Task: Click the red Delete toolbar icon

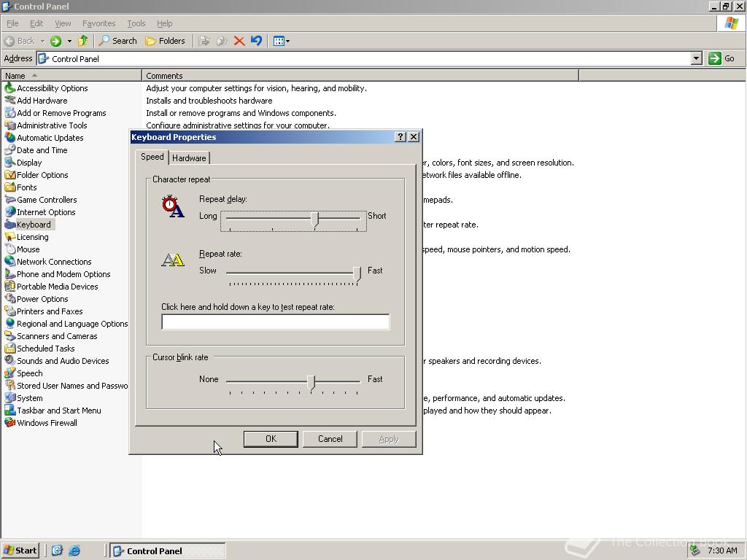Action: click(239, 41)
